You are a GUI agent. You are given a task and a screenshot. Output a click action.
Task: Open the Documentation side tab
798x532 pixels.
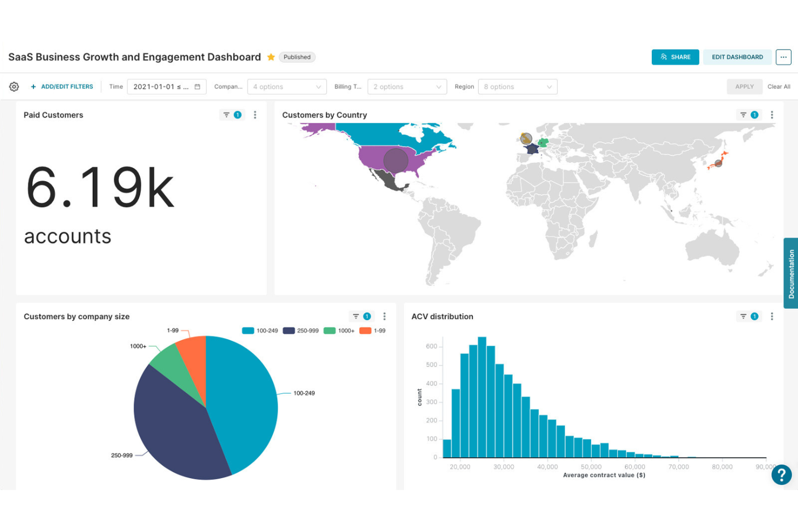pos(790,273)
